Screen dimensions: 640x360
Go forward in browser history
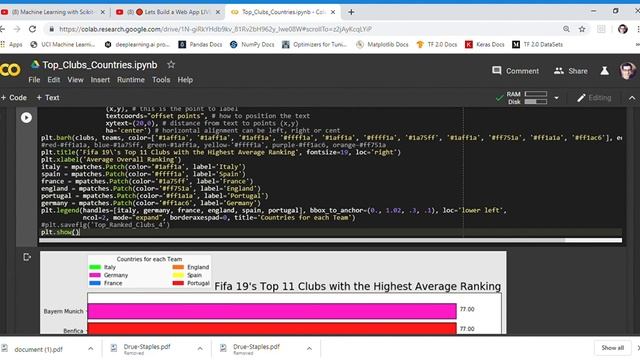pyautogui.click(x=17, y=29)
